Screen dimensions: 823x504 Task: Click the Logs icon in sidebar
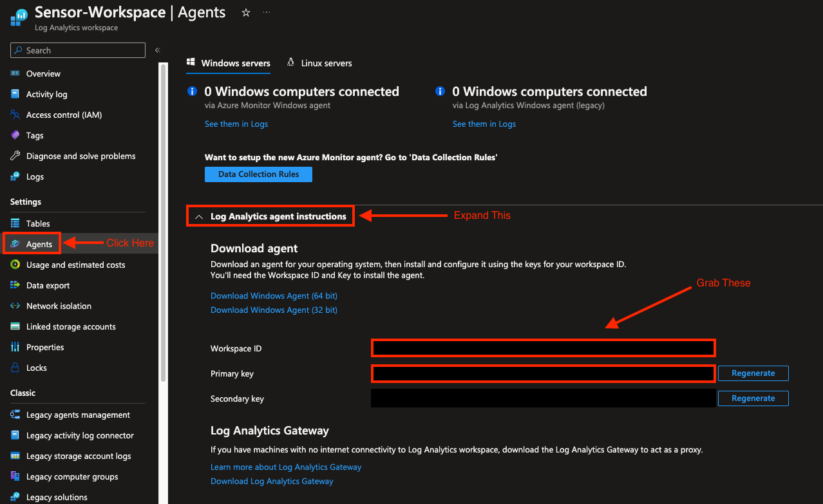[x=15, y=176]
